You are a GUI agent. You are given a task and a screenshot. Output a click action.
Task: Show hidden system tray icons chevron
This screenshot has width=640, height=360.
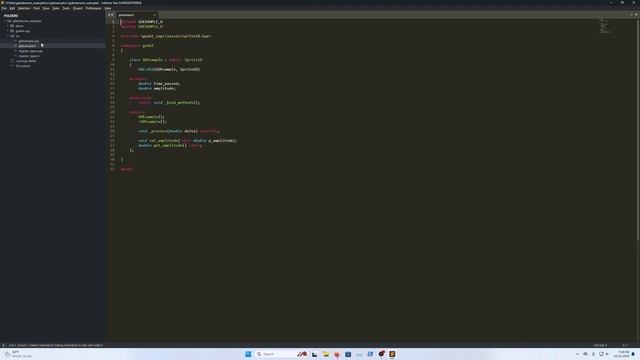(577, 354)
